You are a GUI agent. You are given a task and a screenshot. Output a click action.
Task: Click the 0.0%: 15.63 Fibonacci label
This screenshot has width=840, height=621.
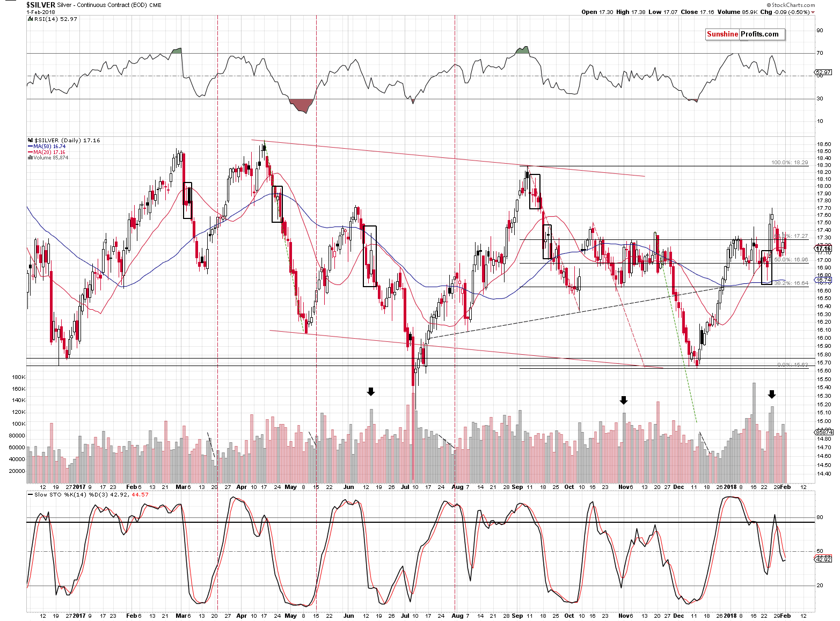pos(792,364)
